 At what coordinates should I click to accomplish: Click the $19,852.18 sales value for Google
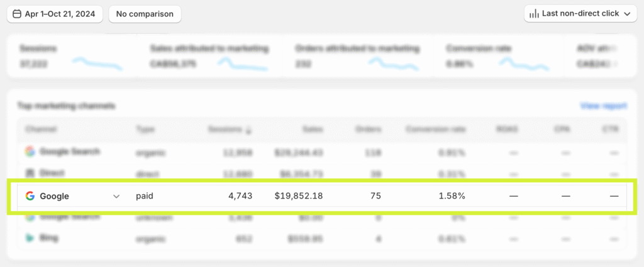click(299, 196)
